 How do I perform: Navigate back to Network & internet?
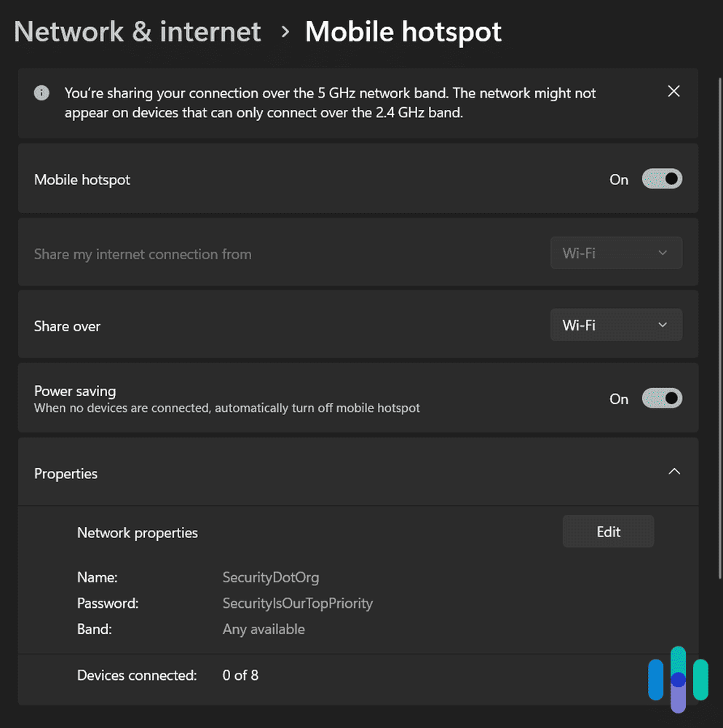pyautogui.click(x=137, y=31)
